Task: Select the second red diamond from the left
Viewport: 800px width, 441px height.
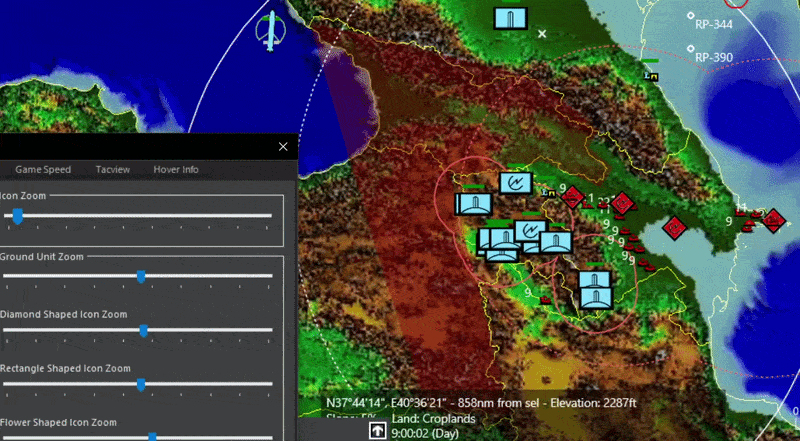Action: pos(622,204)
